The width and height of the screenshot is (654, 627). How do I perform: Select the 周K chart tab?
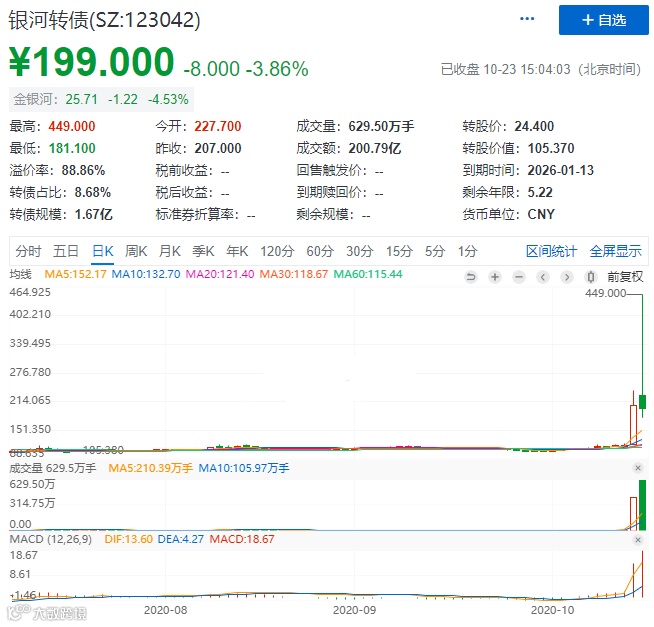(x=136, y=251)
